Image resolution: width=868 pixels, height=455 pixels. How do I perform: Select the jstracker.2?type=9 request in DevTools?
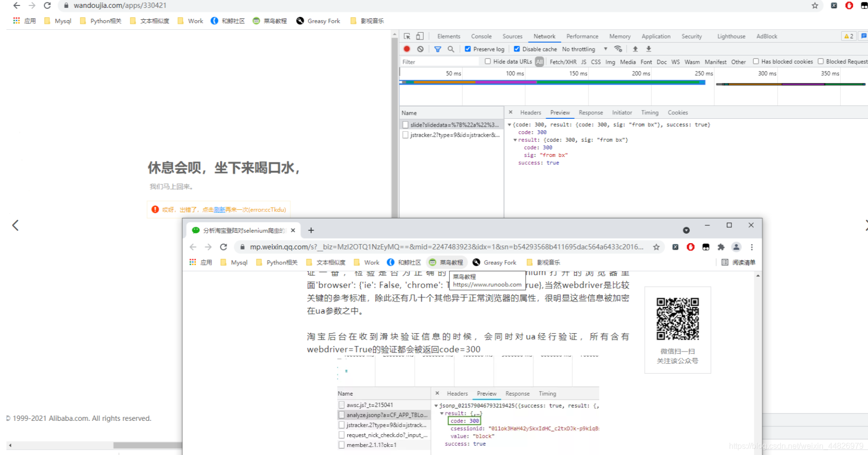452,135
